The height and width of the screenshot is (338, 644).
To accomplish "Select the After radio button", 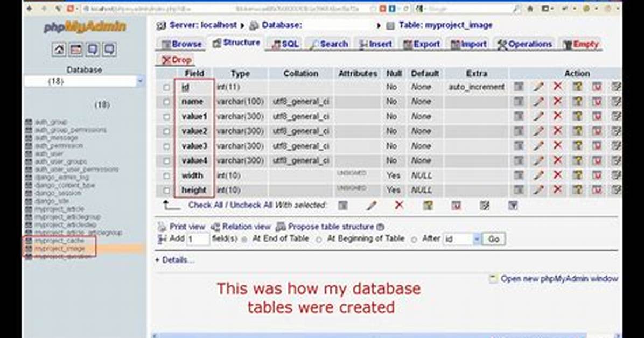I will click(x=414, y=239).
